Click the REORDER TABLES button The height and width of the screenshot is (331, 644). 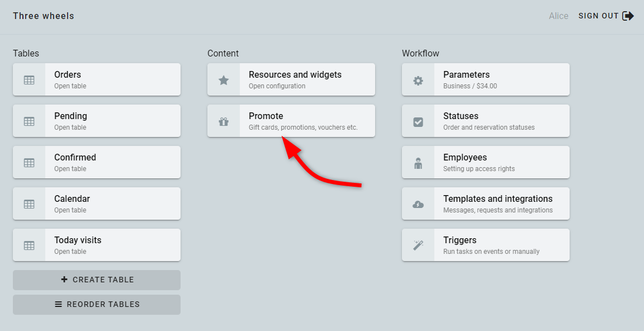tap(97, 305)
